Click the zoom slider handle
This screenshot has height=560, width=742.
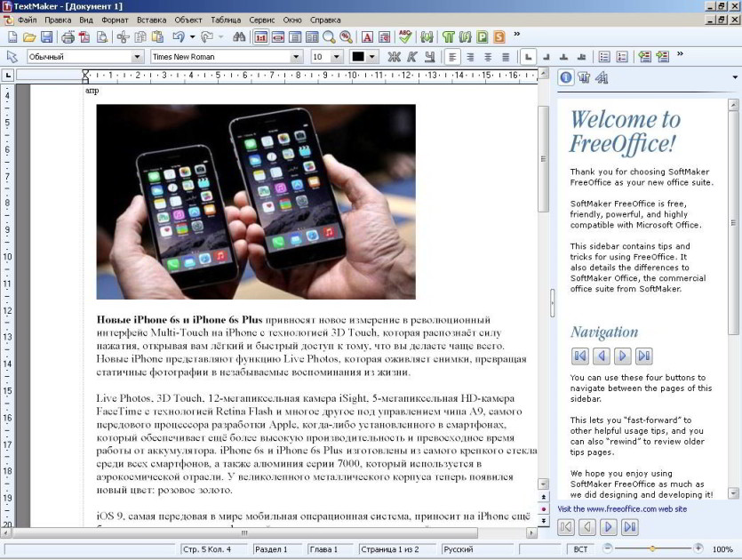tap(652, 548)
